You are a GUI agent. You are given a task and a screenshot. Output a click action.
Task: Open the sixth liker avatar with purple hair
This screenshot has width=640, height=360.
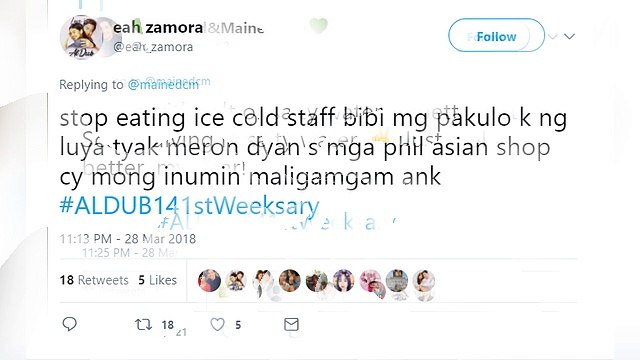[343, 280]
